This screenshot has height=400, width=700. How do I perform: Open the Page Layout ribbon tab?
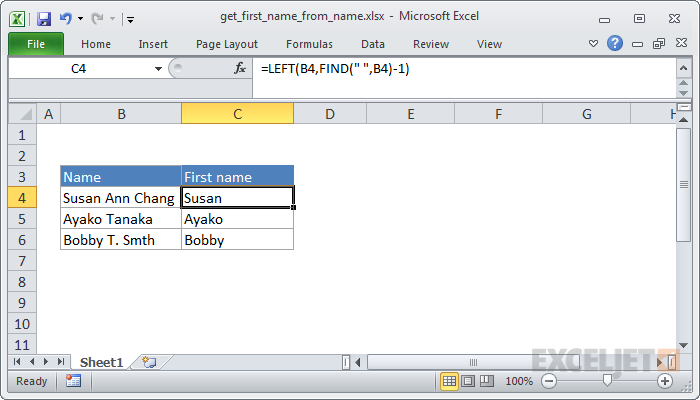(227, 44)
